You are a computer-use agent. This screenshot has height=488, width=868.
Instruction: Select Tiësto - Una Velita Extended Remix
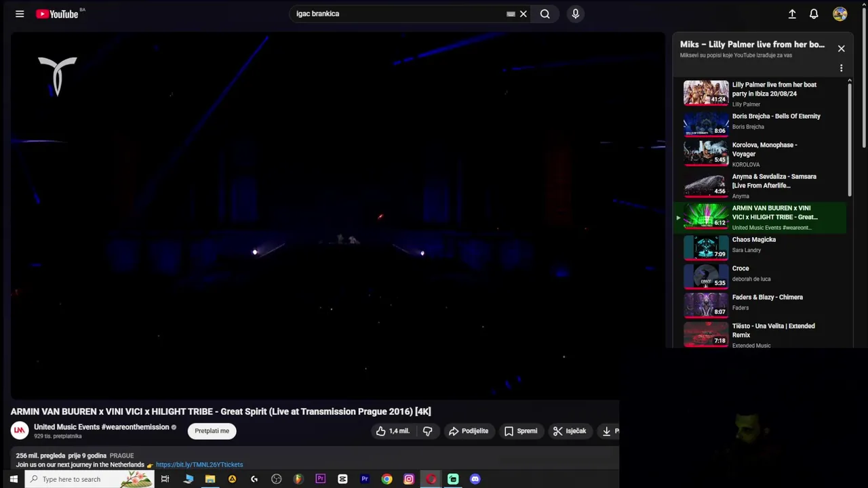click(x=759, y=335)
